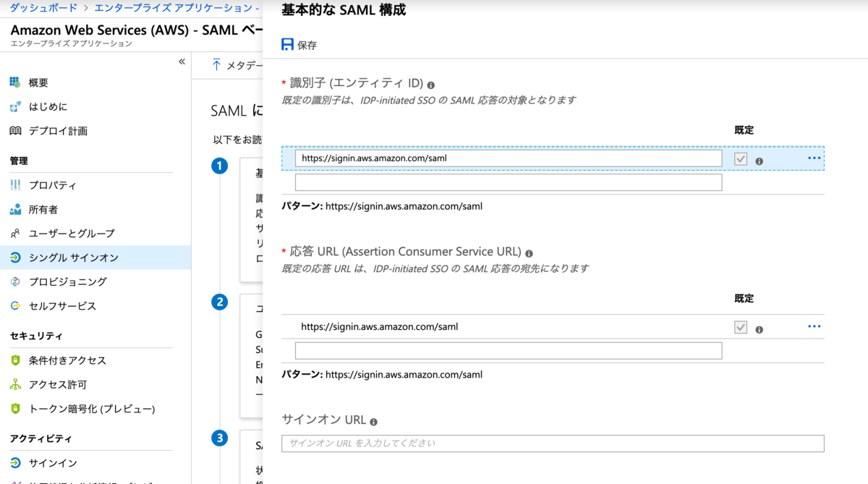Image resolution: width=868 pixels, height=484 pixels.
Task: Click info icon next to identifier default checkbox
Action: point(759,161)
